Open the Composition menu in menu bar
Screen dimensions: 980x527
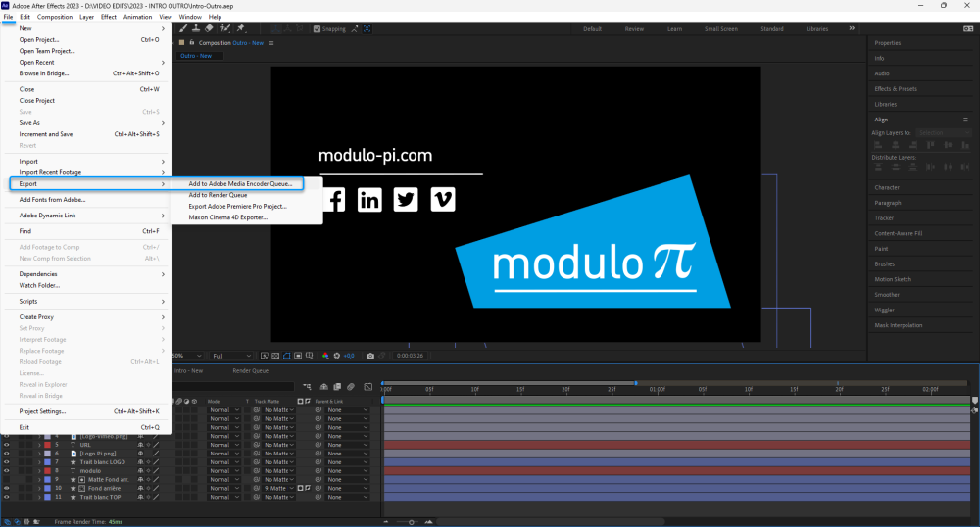click(54, 17)
